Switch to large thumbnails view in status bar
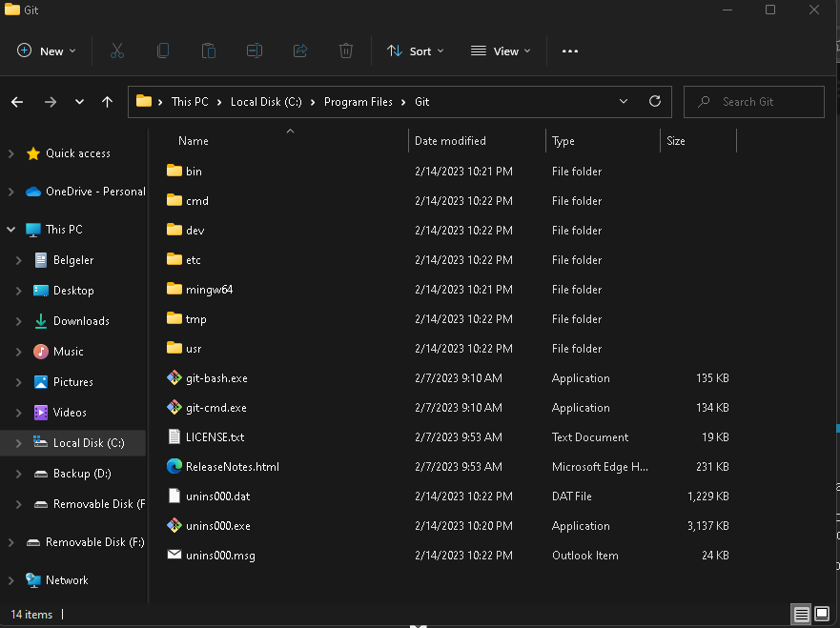840x628 pixels. click(821, 614)
